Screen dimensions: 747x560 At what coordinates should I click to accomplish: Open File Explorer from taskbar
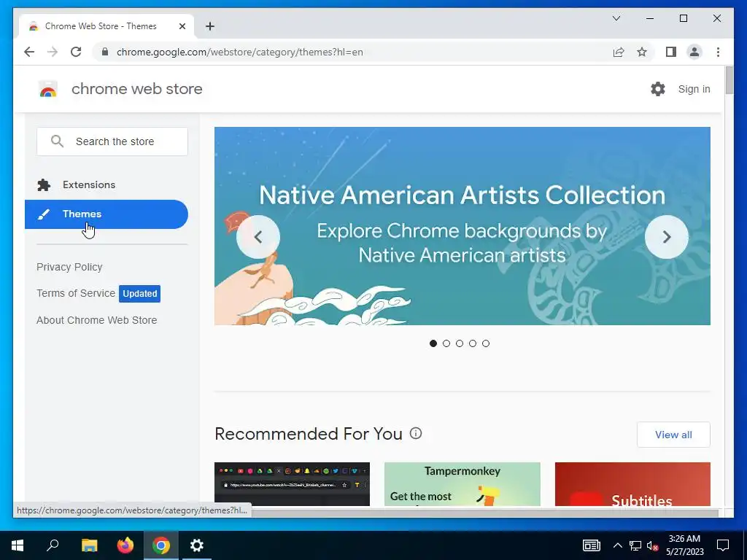(x=89, y=545)
